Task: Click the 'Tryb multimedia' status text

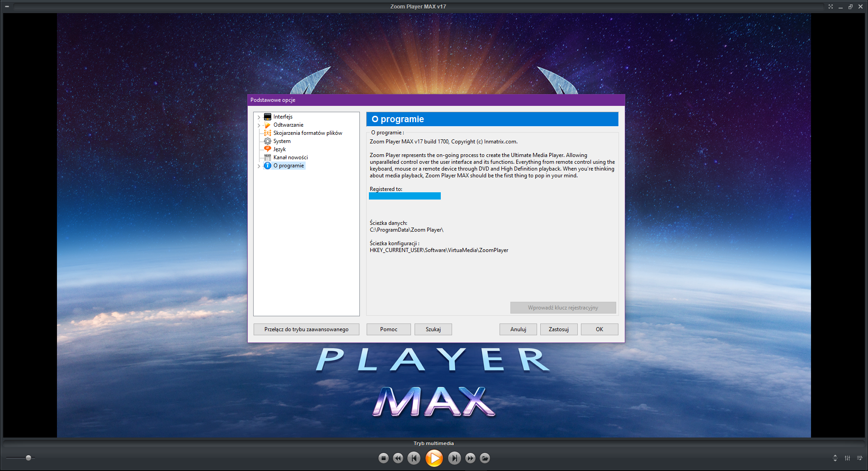Action: pyautogui.click(x=434, y=443)
